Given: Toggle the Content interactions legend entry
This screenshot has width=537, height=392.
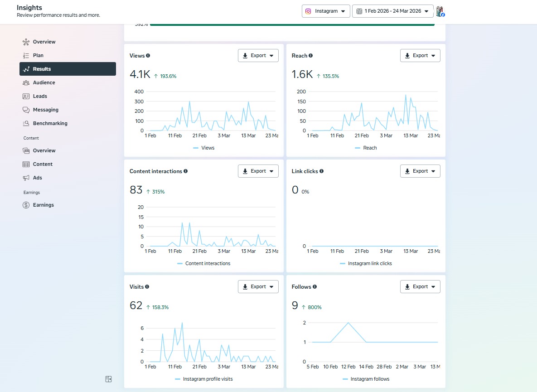Looking at the screenshot, I should pyautogui.click(x=204, y=264).
